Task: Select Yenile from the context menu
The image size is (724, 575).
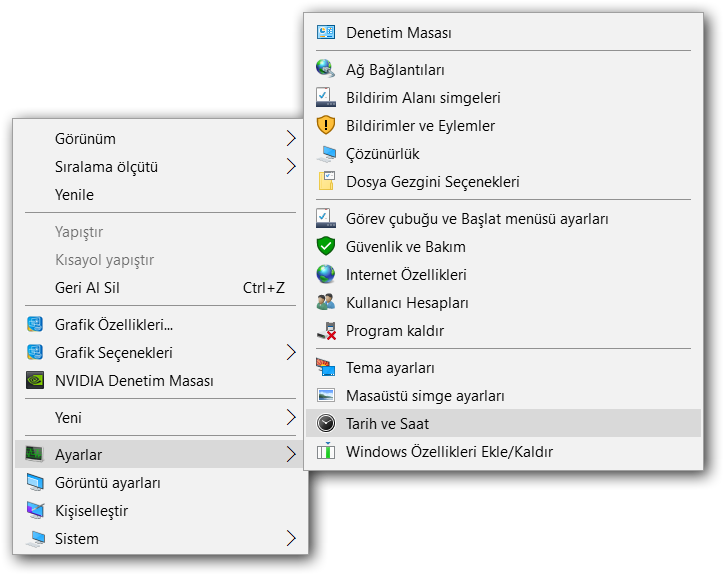Action: [75, 194]
